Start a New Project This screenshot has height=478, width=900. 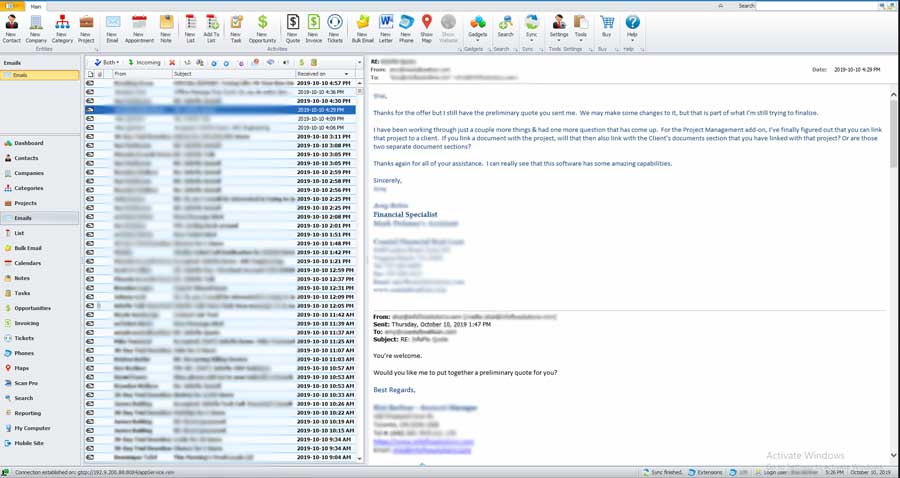pos(86,29)
